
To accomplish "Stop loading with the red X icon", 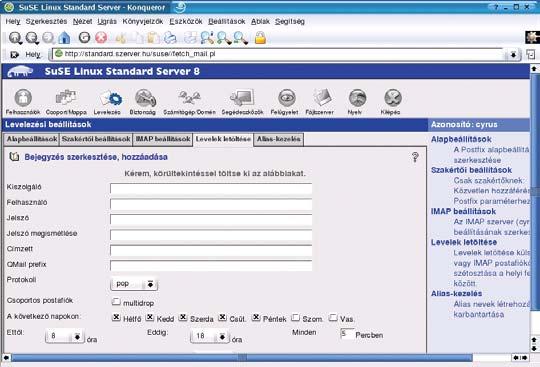I will click(101, 37).
